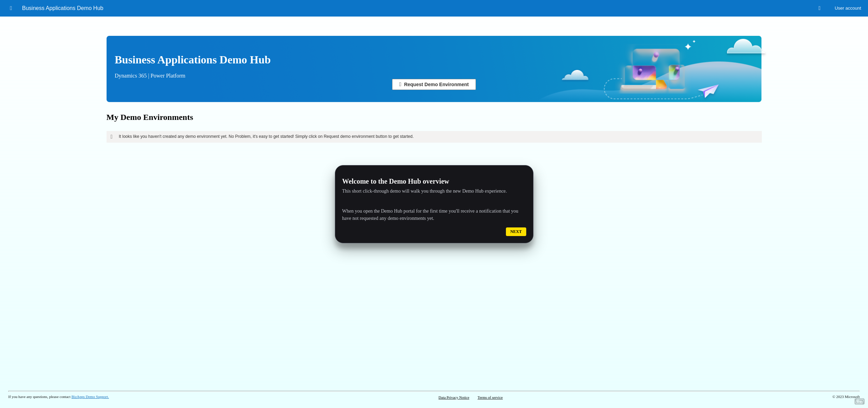Open the Business Applications Demo Hub home link
868x408 pixels.
click(x=62, y=8)
